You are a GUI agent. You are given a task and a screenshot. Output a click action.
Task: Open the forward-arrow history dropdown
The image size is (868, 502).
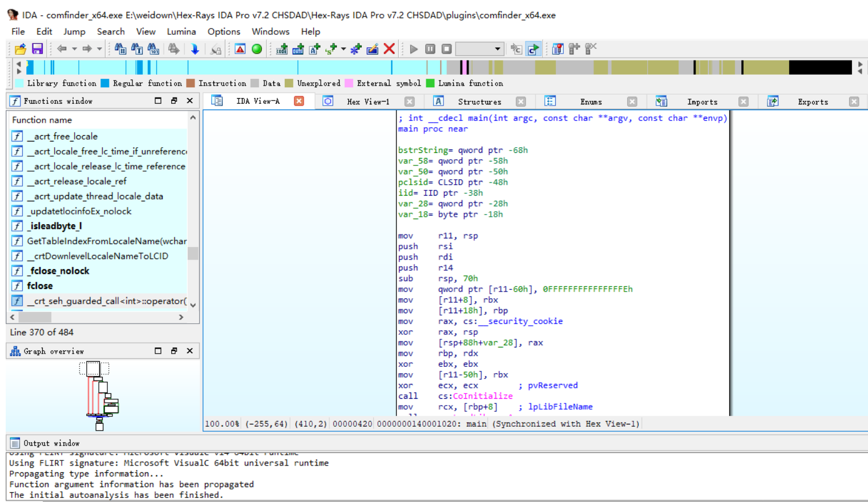click(x=99, y=49)
